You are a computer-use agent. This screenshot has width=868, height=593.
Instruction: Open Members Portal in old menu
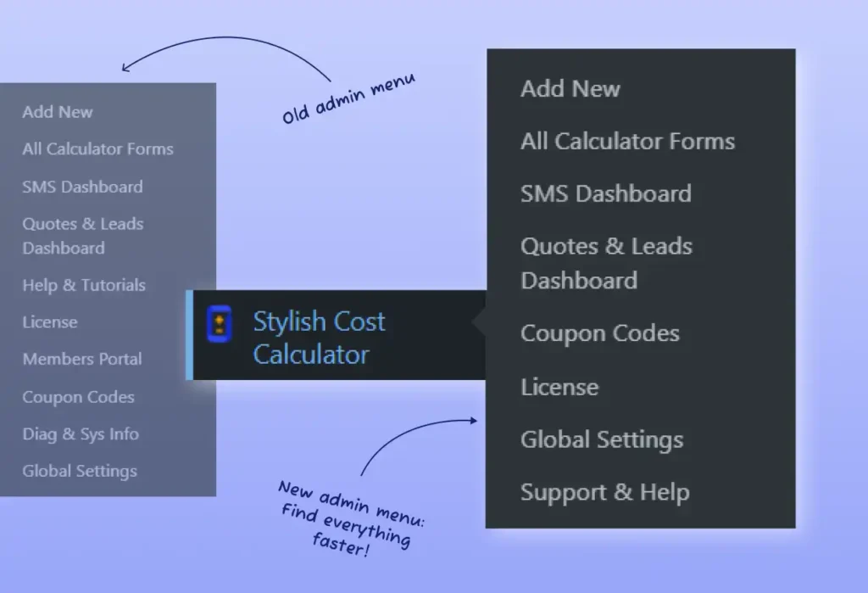click(82, 359)
